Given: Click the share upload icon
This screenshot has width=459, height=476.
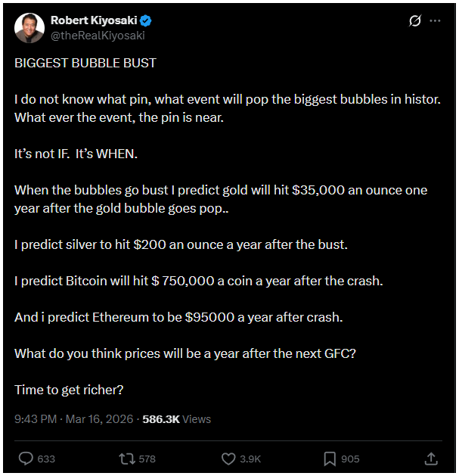Looking at the screenshot, I should (x=431, y=459).
